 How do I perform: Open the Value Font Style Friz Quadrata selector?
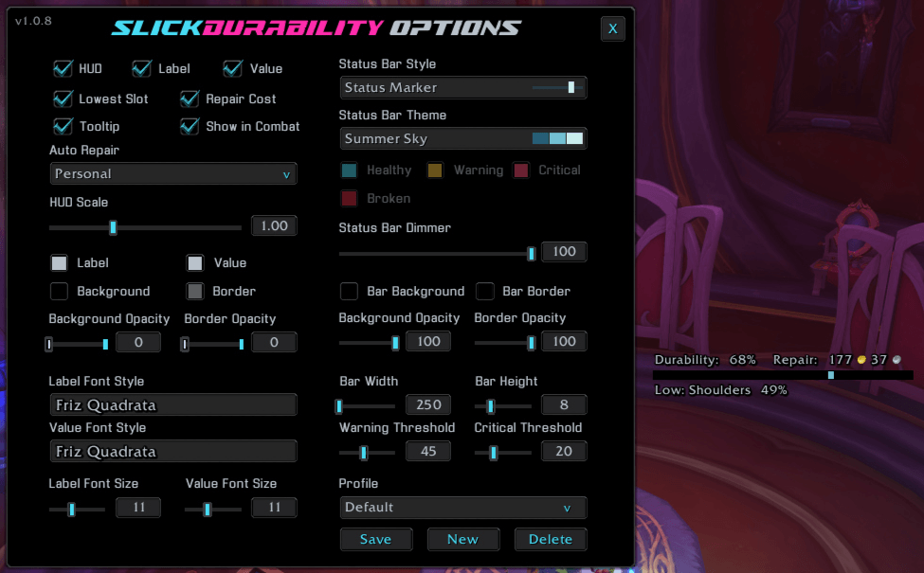(173, 451)
